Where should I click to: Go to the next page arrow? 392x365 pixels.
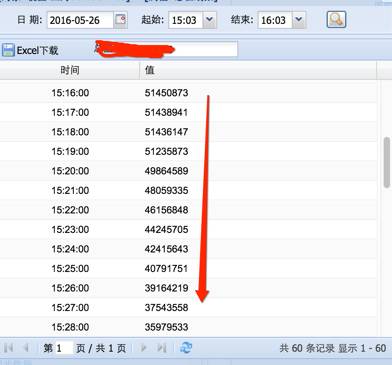[144, 348]
